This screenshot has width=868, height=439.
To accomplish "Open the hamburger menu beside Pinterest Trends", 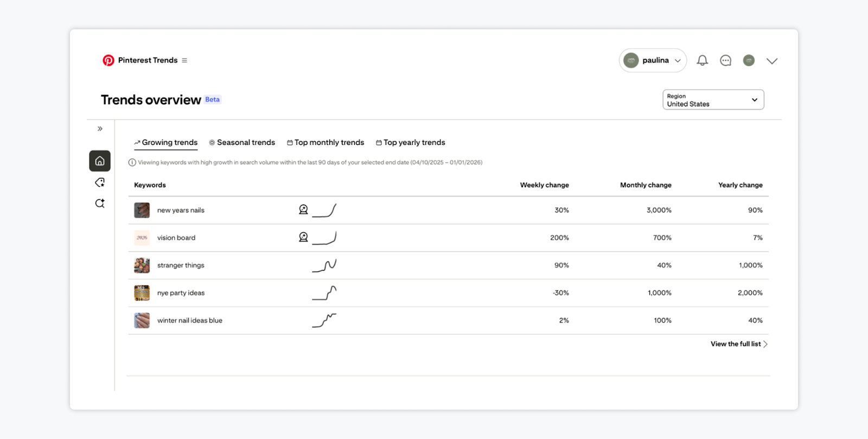I will tap(184, 60).
